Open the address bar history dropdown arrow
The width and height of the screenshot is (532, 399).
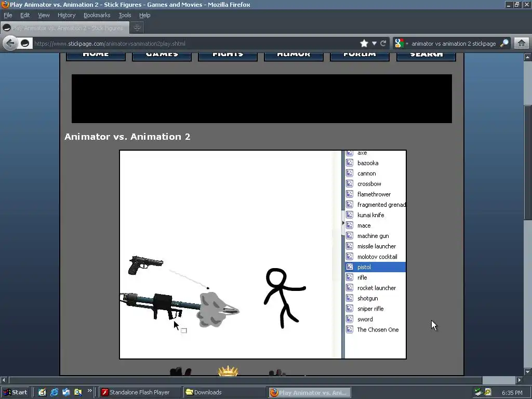[x=374, y=44]
